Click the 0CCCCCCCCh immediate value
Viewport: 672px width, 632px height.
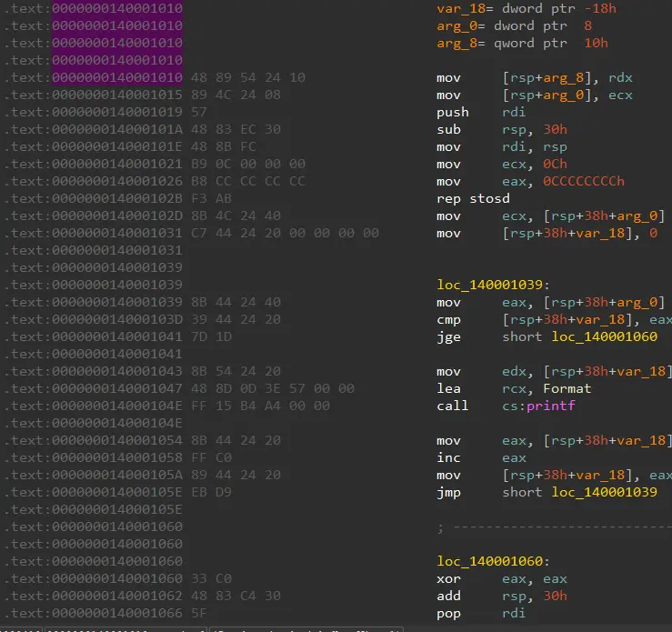[x=583, y=181]
